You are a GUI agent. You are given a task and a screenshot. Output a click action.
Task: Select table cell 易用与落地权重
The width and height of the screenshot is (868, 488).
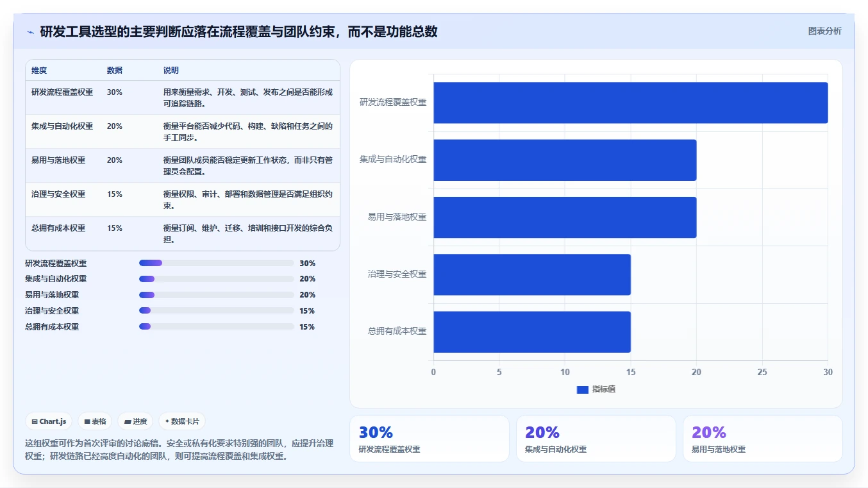tap(58, 160)
